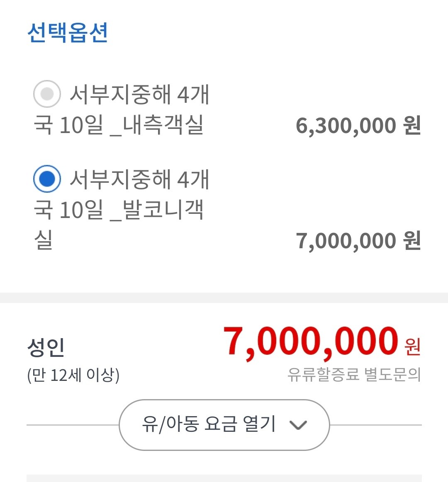Image resolution: width=448 pixels, height=482 pixels.
Task: Click the line right of 유/아동 button
Action: point(375,425)
